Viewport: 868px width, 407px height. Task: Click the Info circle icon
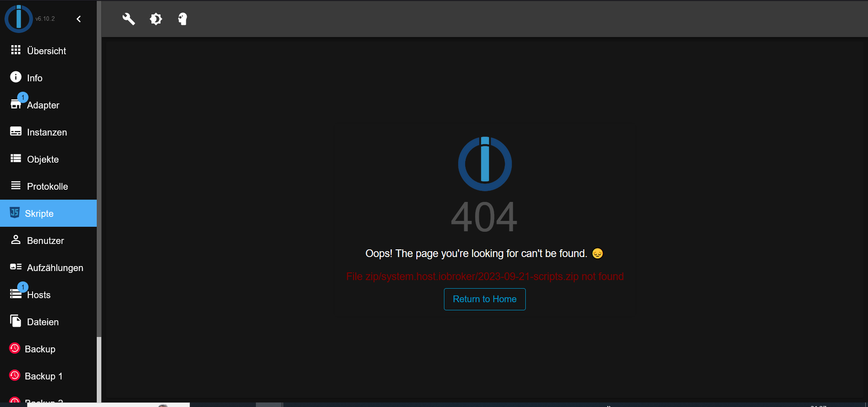pyautogui.click(x=16, y=77)
